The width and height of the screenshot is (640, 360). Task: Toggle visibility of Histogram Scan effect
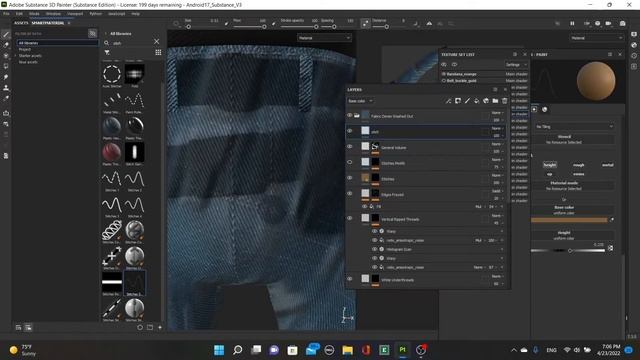(x=374, y=249)
